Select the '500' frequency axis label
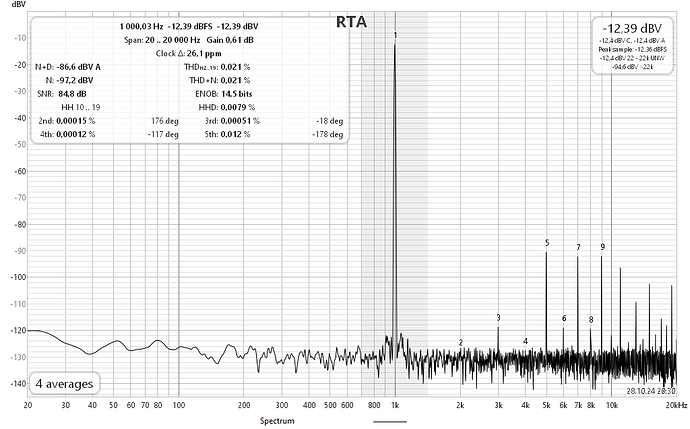Screen dimensions: 690x429 (x=330, y=405)
